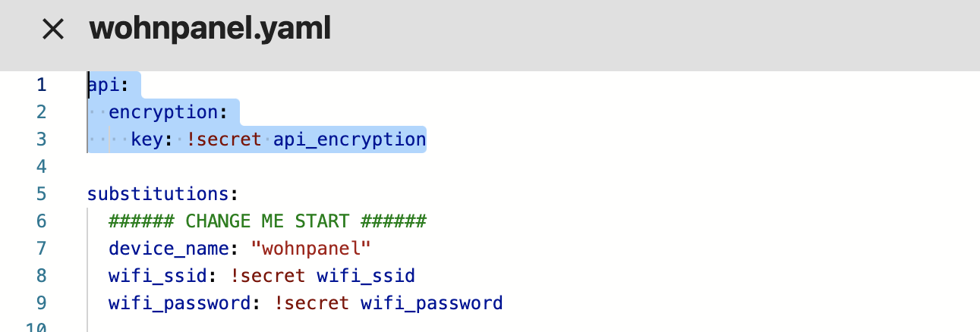Viewport: 980px width, 332px height.
Task: Click the CHANGE ME START comment
Action: 267,221
